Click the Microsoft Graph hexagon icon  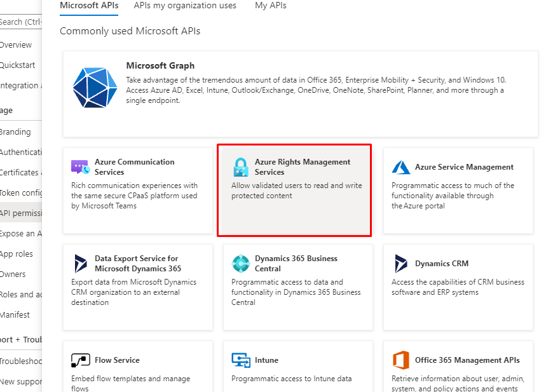coord(95,86)
